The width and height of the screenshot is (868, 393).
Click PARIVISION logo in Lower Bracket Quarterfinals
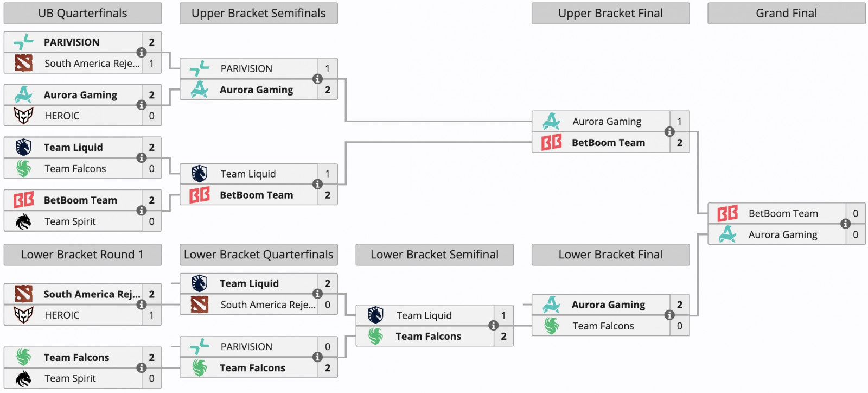pyautogui.click(x=200, y=346)
